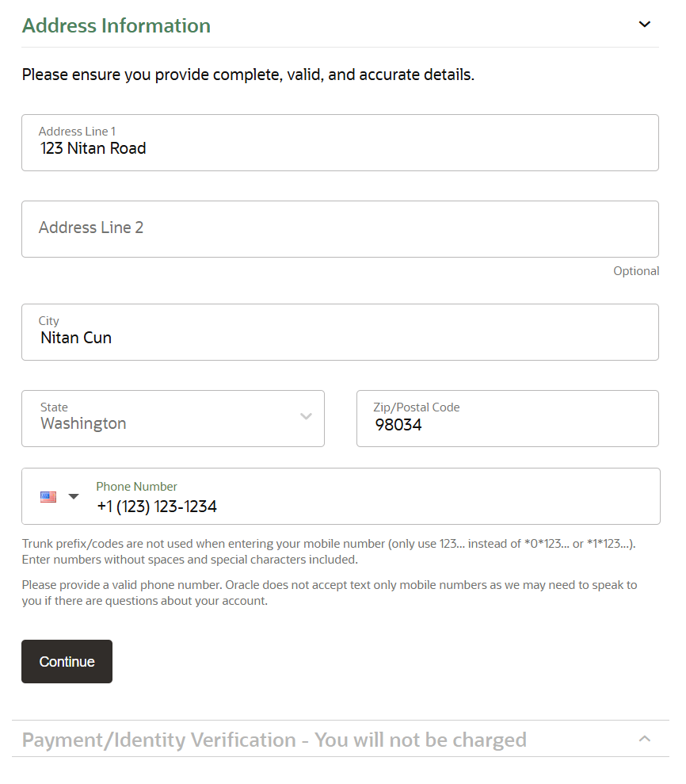Select the City input containing Nitan Cun
This screenshot has height=784, width=686.
tap(340, 338)
